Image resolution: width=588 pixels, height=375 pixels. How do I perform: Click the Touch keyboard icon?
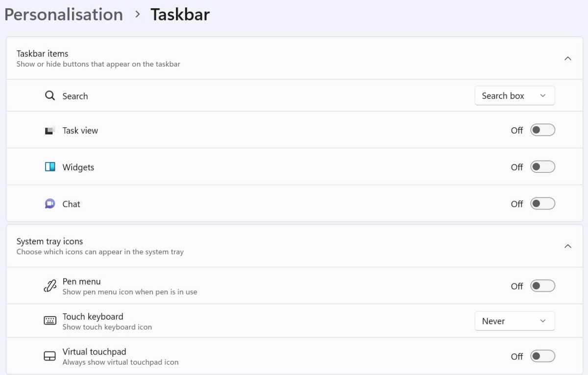coord(50,321)
